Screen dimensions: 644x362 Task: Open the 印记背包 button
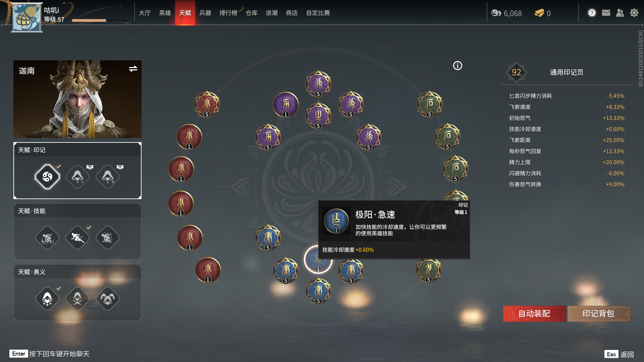pyautogui.click(x=598, y=313)
